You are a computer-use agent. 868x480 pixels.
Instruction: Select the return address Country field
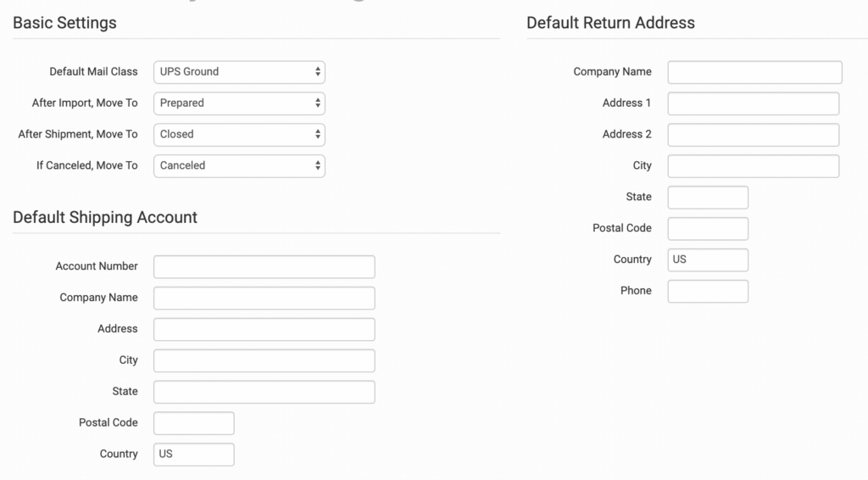click(708, 260)
